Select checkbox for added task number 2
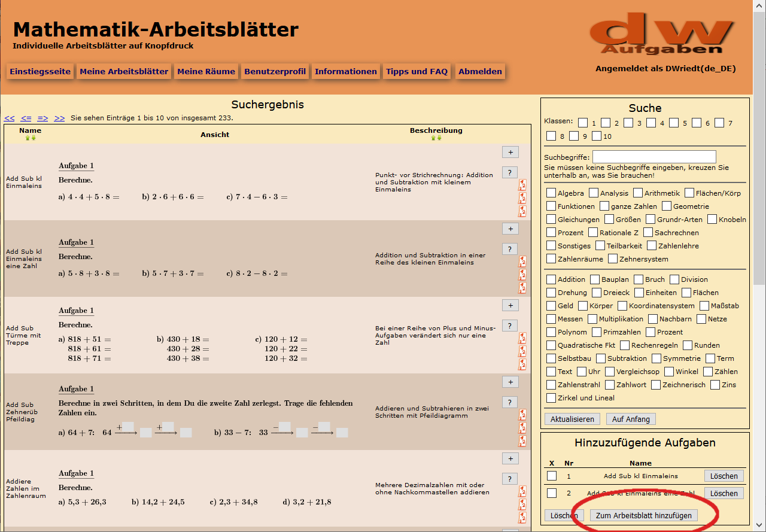The height and width of the screenshot is (532, 766). (552, 493)
